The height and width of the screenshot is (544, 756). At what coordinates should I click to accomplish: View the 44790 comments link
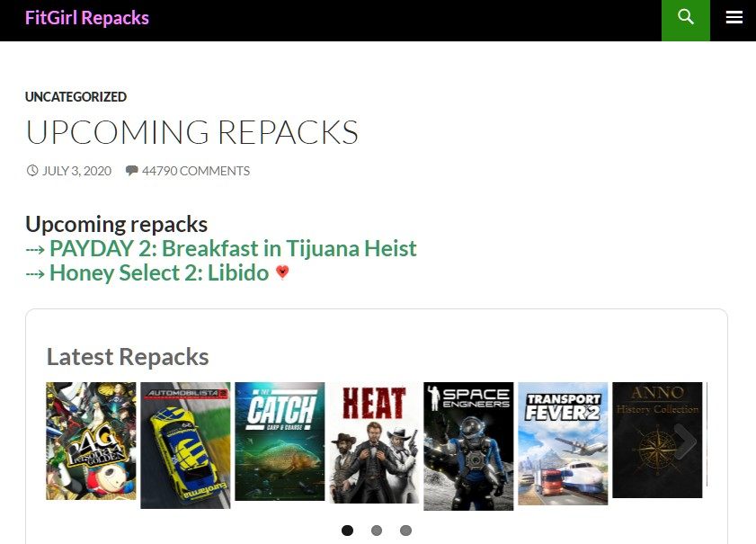196,171
